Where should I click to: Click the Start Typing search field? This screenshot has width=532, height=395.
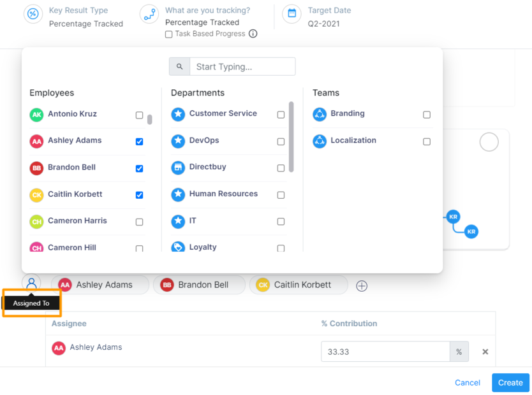tap(242, 67)
